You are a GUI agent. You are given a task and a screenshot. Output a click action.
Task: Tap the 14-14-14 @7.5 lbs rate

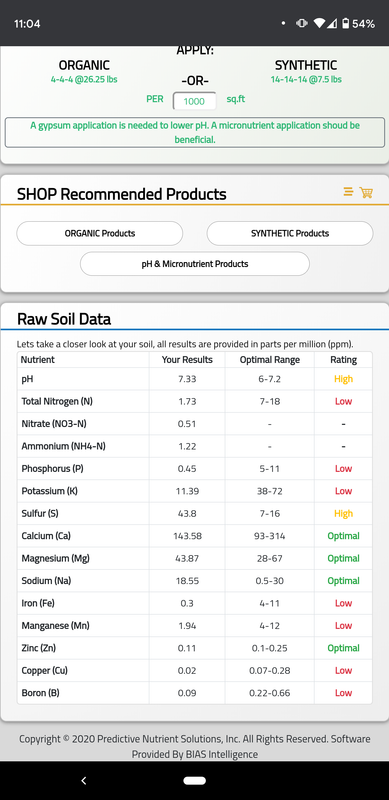point(306,80)
